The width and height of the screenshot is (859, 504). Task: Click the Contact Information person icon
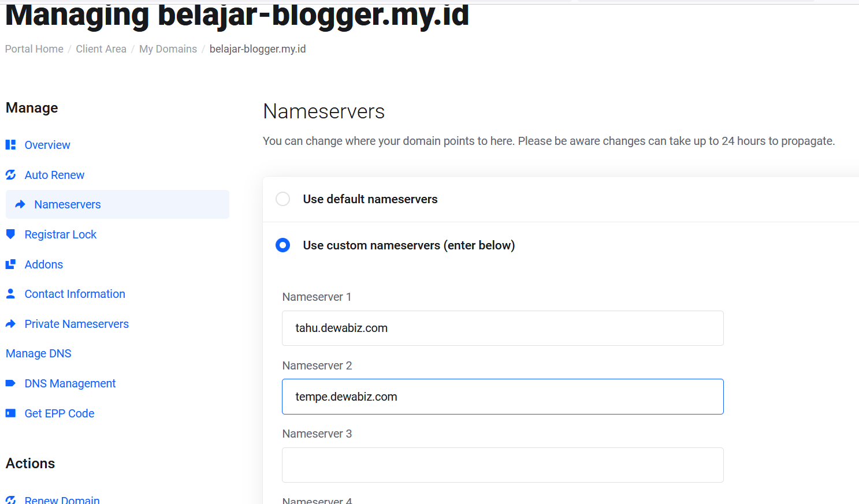pos(10,294)
